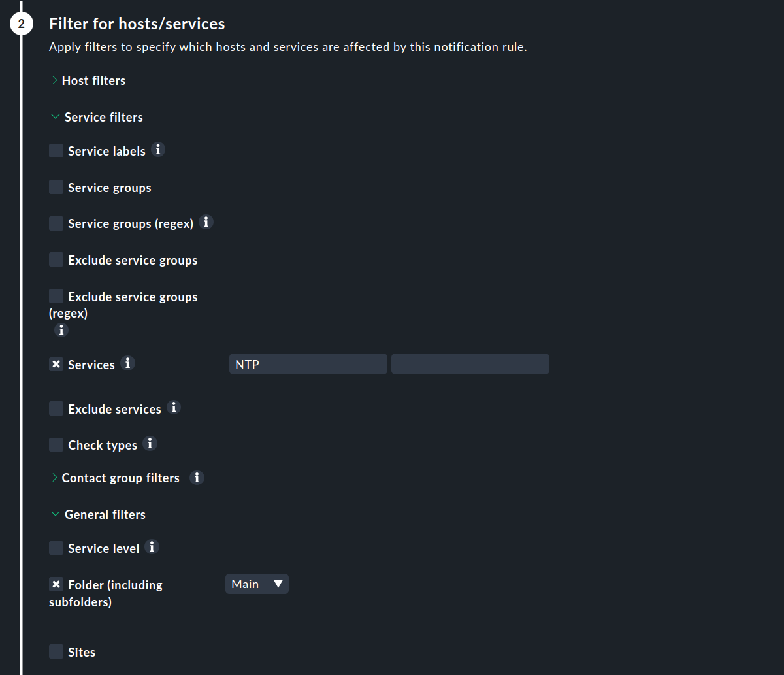The width and height of the screenshot is (784, 675).
Task: Click the empty second services field
Action: (x=470, y=363)
